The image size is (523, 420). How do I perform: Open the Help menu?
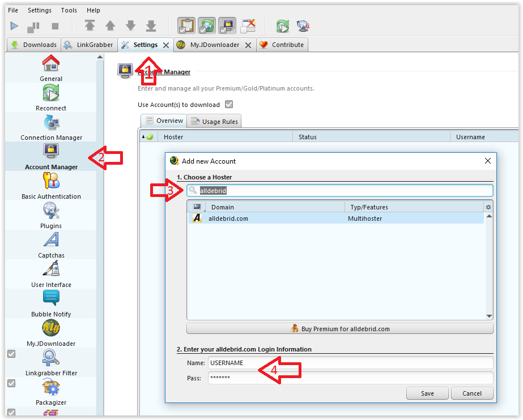93,10
